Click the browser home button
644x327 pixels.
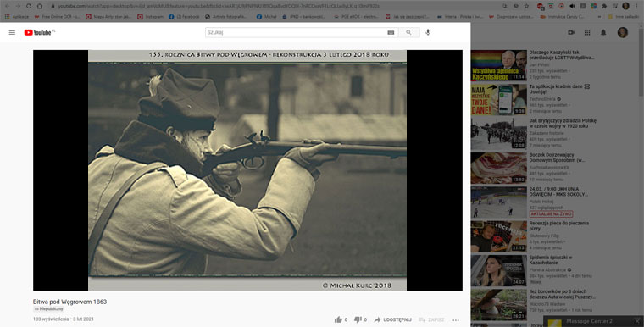point(40,6)
